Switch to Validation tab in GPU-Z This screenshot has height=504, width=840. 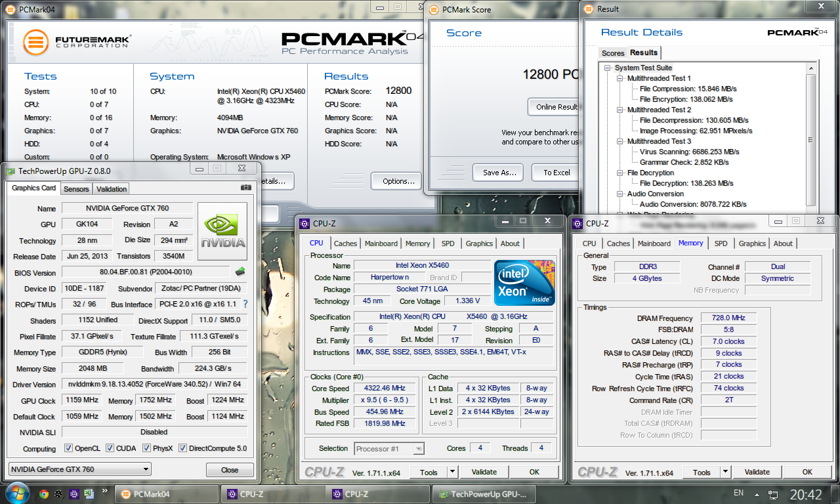pyautogui.click(x=112, y=189)
